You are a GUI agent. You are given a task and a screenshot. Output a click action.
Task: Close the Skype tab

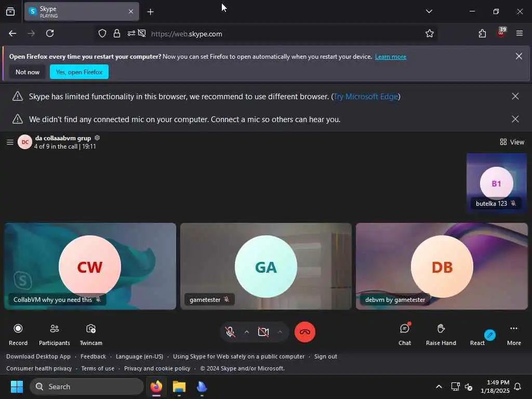131,11
